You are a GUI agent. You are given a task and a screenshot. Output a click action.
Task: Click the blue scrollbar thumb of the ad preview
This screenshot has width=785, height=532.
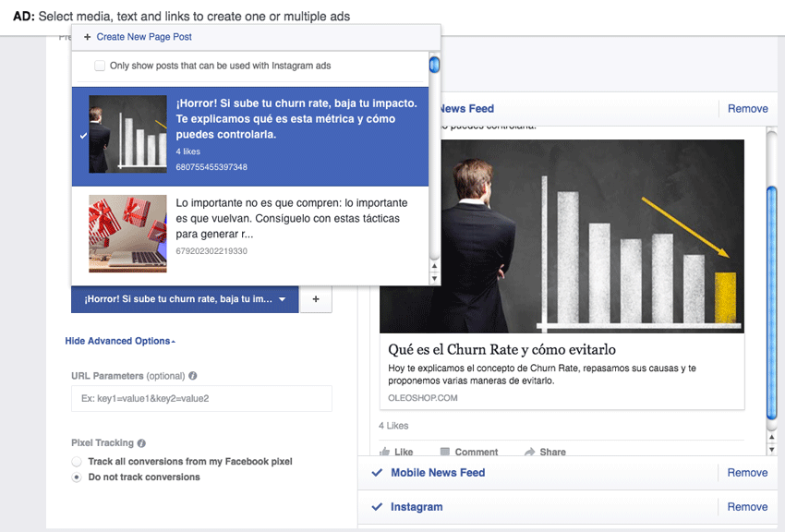771,303
